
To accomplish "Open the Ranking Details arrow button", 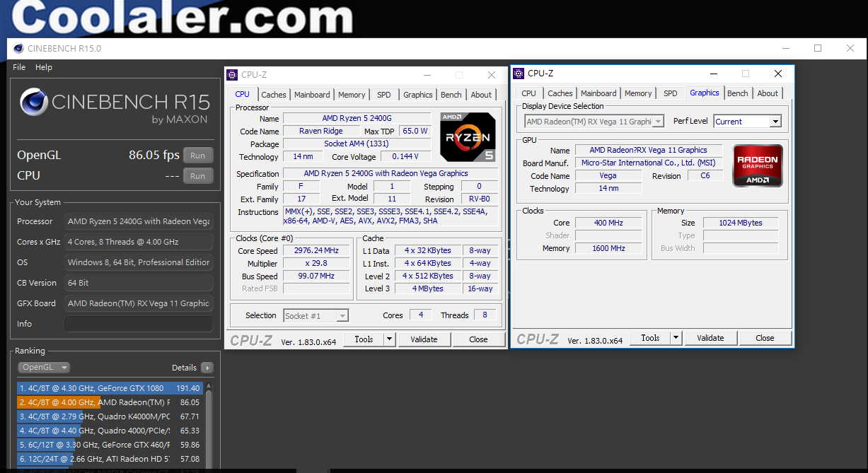I will coord(207,368).
